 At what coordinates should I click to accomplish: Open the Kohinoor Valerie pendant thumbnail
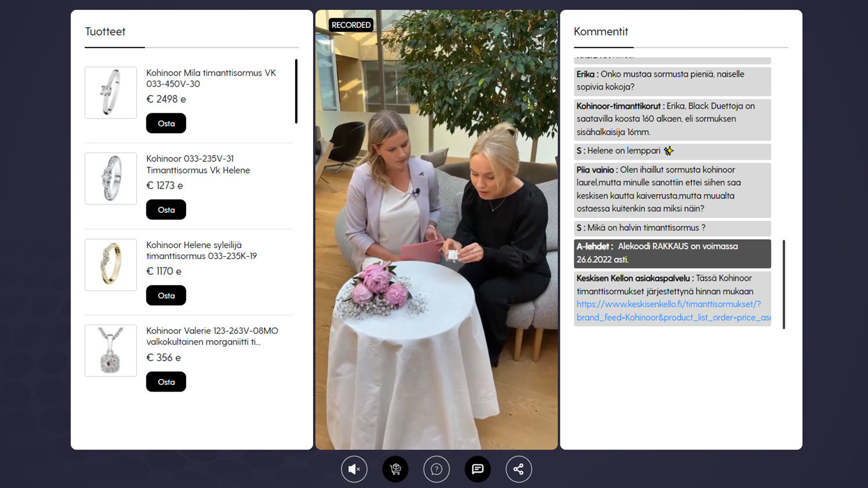111,351
